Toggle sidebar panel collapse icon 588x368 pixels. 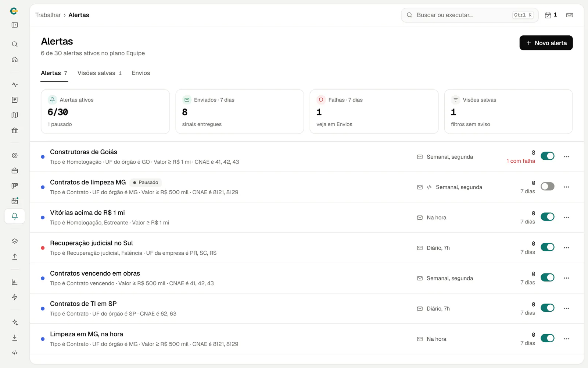[x=15, y=25]
